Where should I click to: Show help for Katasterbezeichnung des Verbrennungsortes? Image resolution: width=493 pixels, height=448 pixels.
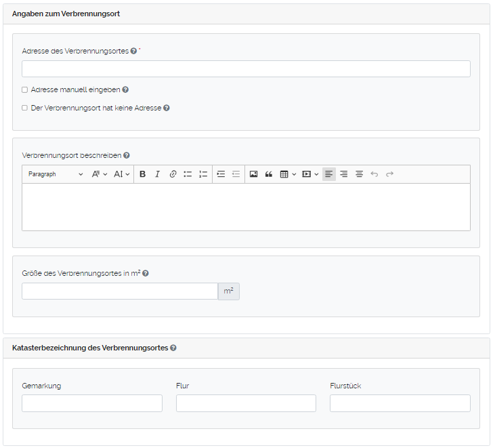pyautogui.click(x=173, y=348)
